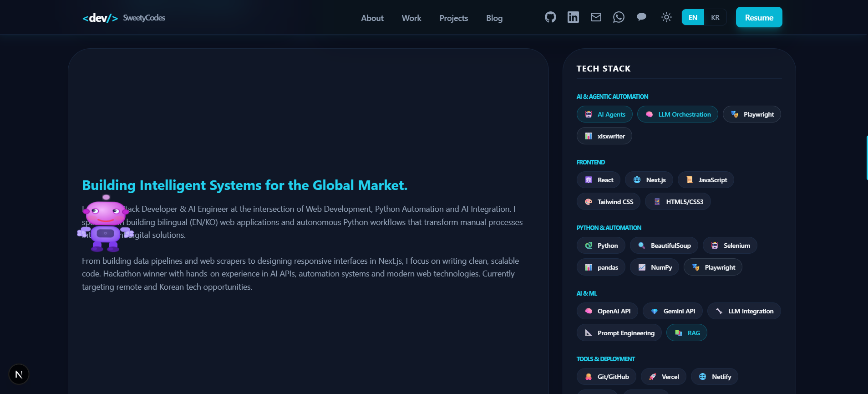Click the purple robot mascot
Screen dimensions: 868x394
coord(105,223)
